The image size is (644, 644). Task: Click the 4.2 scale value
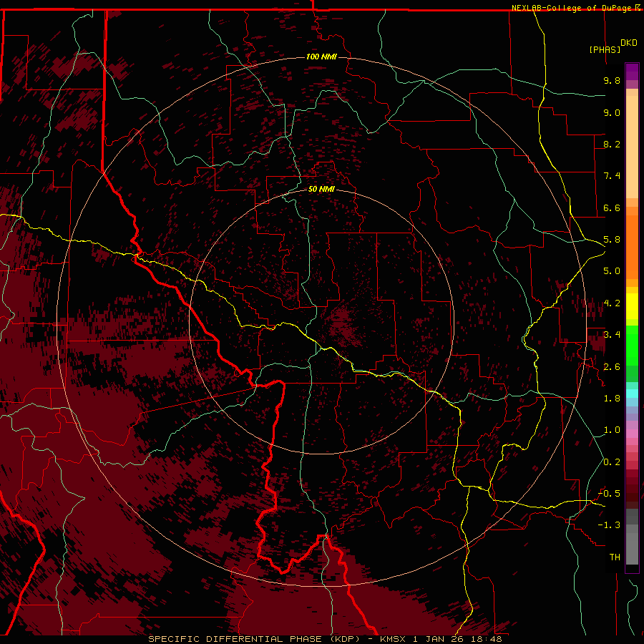click(612, 303)
